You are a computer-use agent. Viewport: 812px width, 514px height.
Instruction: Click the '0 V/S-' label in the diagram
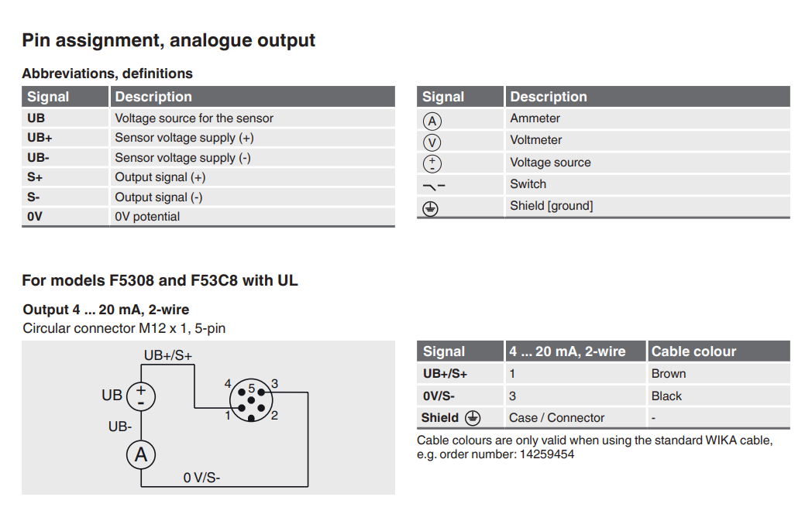tap(201, 478)
